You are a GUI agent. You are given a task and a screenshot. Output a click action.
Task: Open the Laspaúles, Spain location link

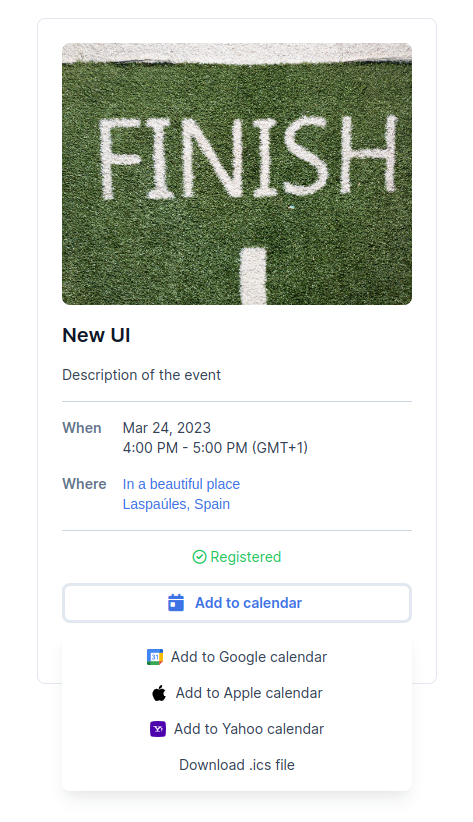pos(176,504)
